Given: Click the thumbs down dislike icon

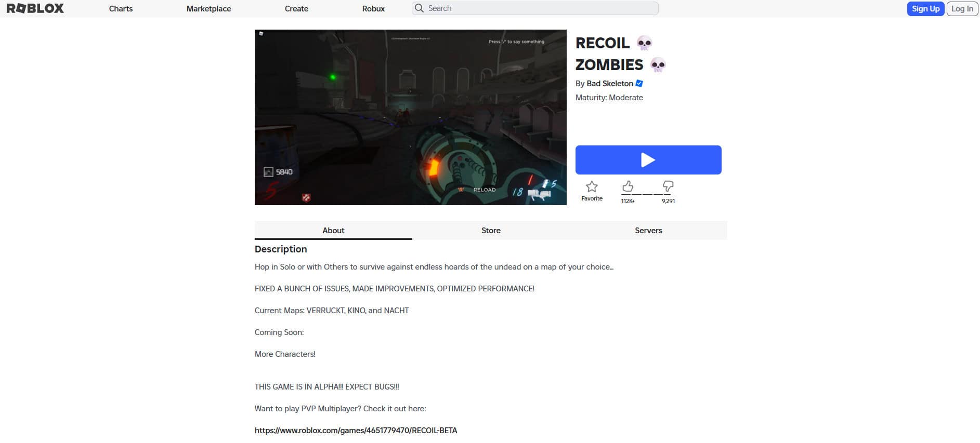Looking at the screenshot, I should (x=668, y=186).
